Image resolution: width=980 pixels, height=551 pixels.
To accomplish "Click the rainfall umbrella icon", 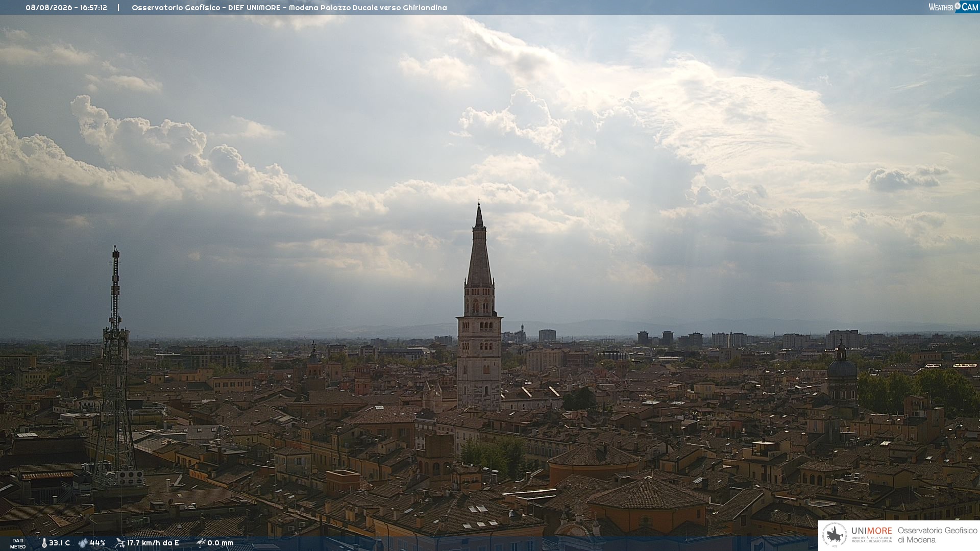I will click(201, 543).
